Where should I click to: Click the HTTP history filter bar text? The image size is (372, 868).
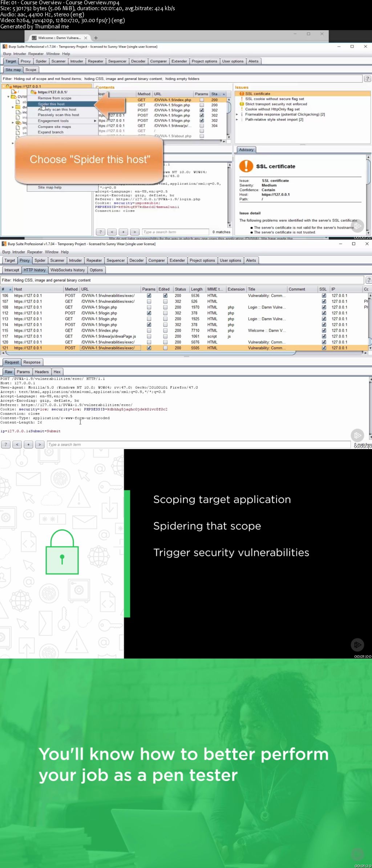[46, 280]
